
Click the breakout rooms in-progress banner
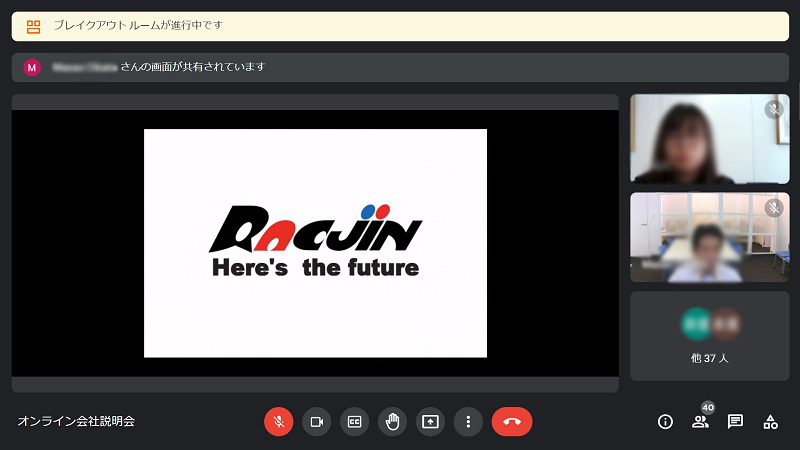400,27
